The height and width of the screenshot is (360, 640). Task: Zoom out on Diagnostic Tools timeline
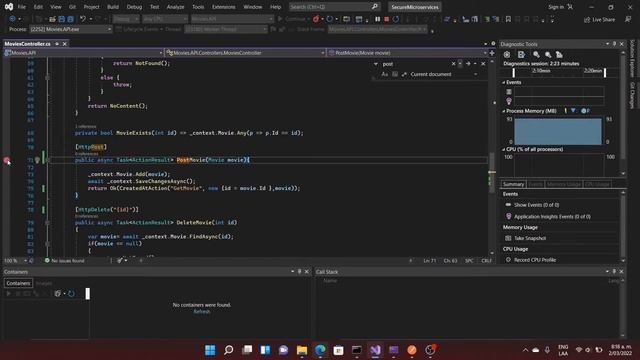click(x=548, y=54)
